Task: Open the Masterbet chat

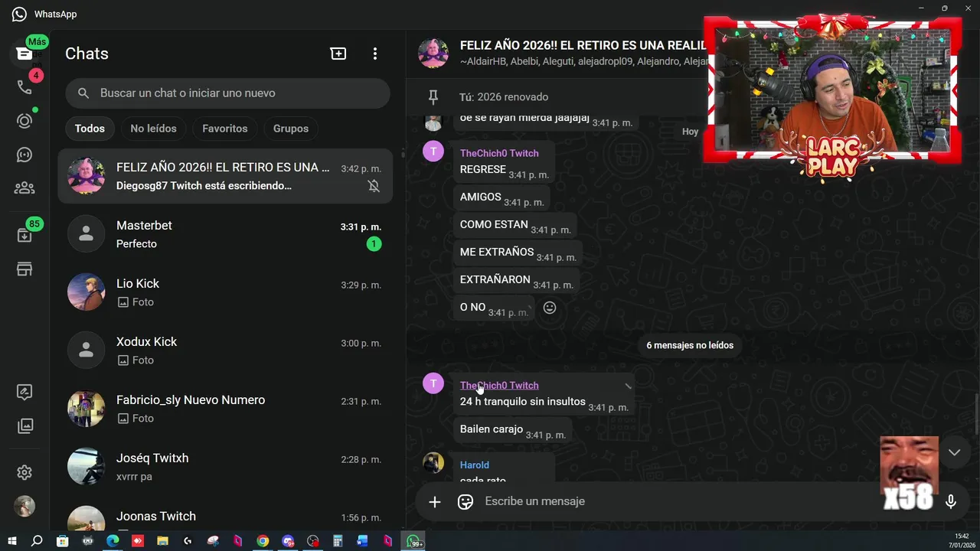Action: point(225,234)
